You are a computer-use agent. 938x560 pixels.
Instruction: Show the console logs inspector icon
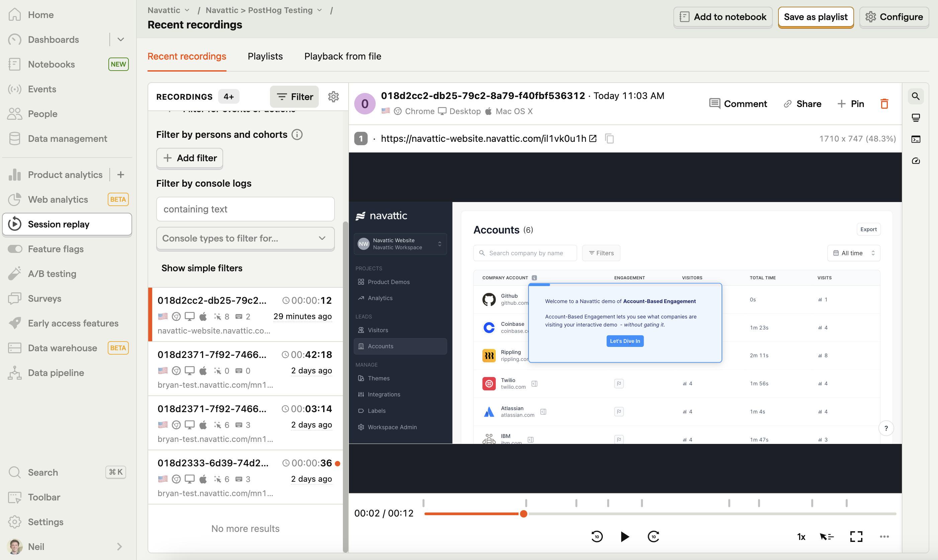pyautogui.click(x=916, y=139)
